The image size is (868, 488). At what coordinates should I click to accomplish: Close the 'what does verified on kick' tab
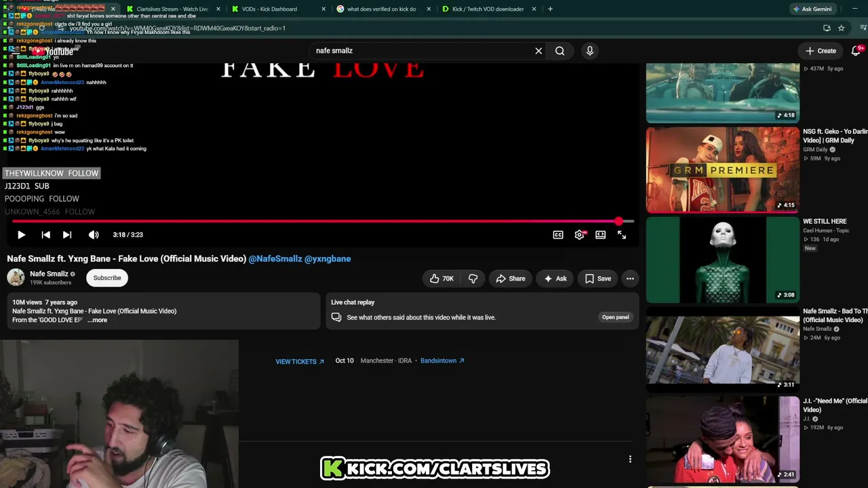tap(429, 9)
